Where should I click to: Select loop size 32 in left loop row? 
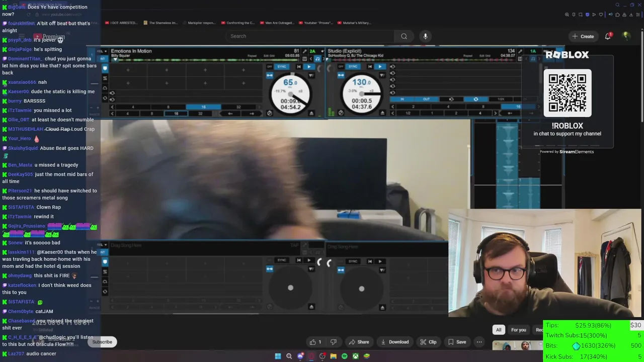(x=238, y=107)
